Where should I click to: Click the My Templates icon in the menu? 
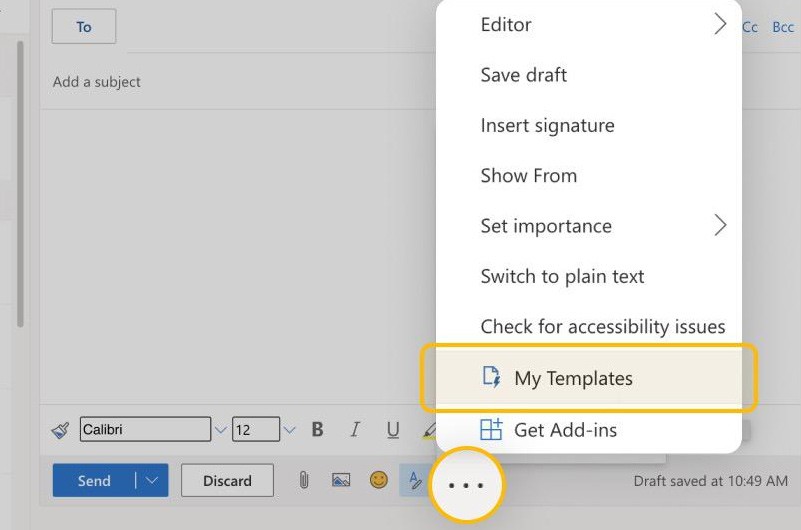coord(491,377)
